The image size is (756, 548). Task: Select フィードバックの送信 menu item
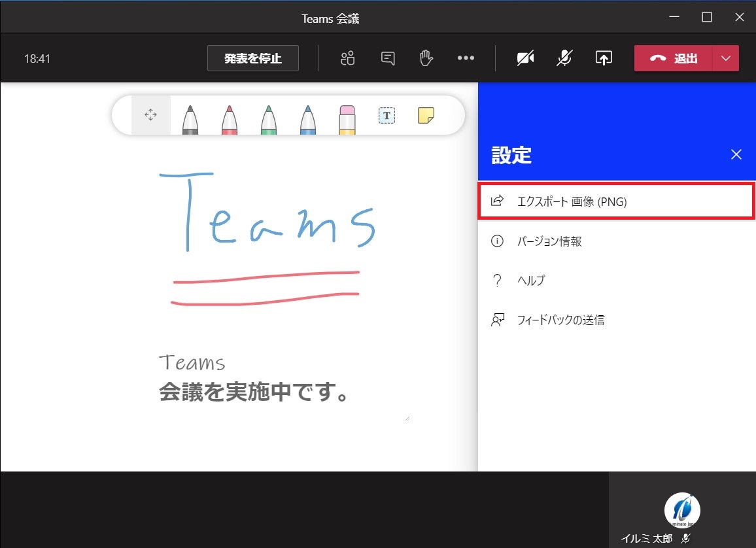(616, 320)
